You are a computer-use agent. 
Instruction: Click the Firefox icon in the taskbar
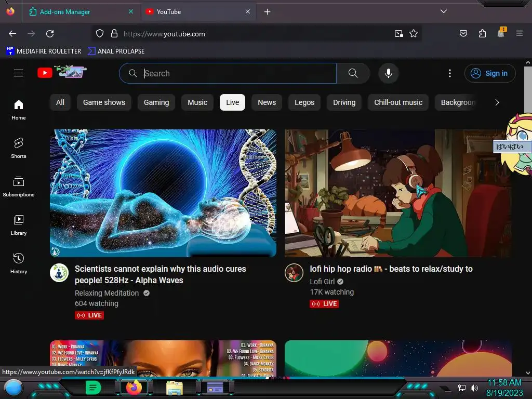click(134, 387)
